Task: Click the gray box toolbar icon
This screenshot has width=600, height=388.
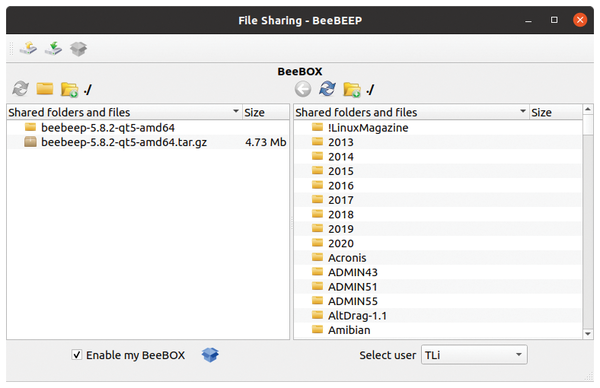Action: (78, 49)
